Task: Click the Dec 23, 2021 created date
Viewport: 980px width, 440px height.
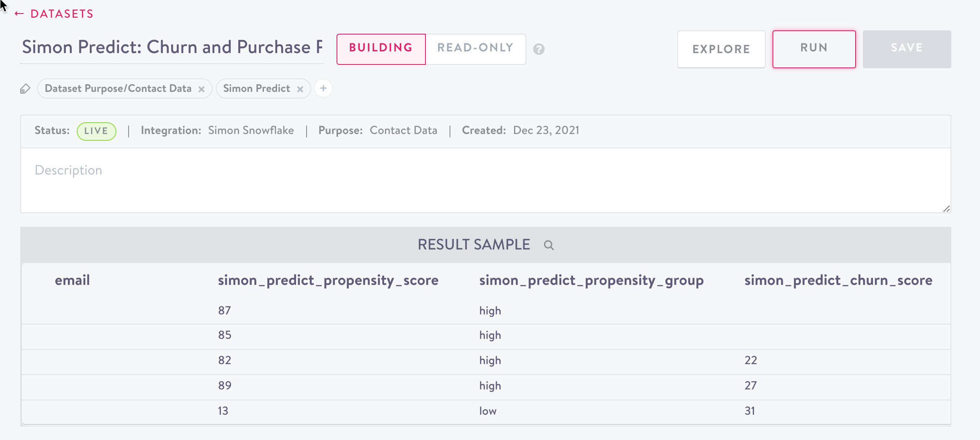Action: 546,131
